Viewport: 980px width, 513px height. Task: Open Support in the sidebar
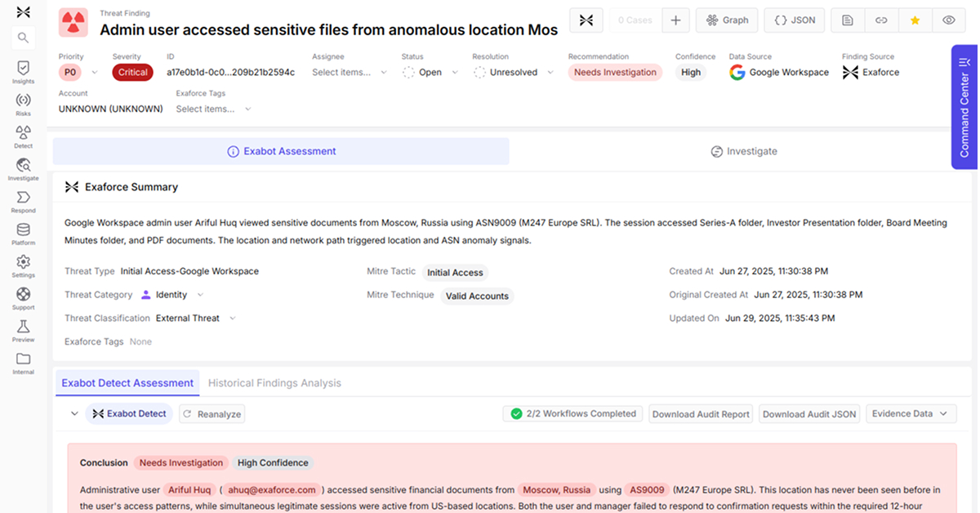pos(23,298)
